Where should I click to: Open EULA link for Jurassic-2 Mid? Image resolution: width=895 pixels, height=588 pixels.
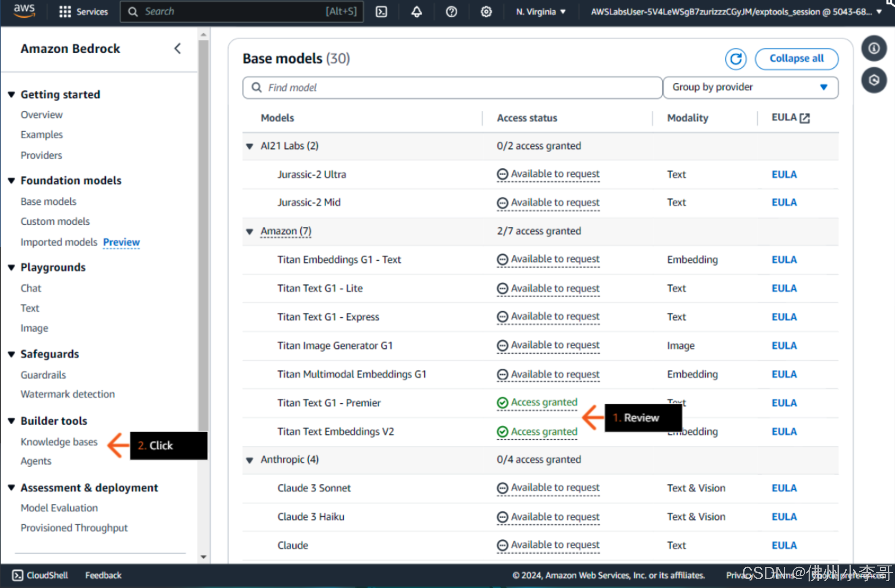[x=784, y=203]
